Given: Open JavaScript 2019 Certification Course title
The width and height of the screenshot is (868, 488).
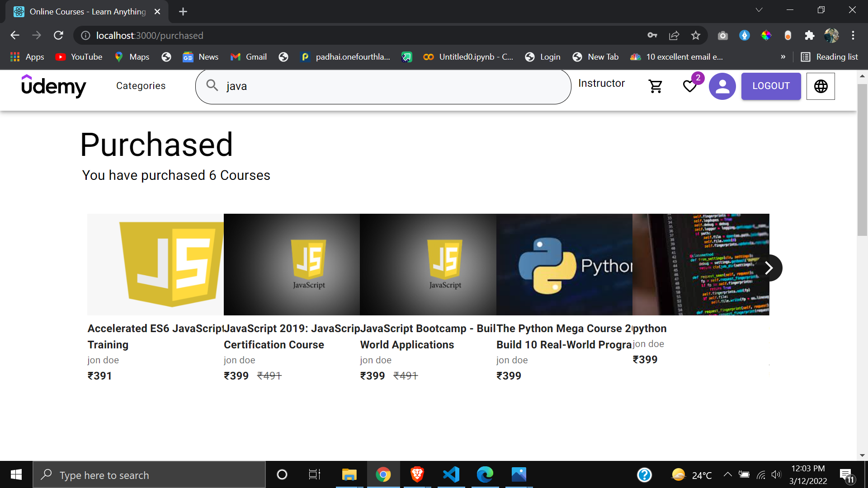Looking at the screenshot, I should coord(292,337).
